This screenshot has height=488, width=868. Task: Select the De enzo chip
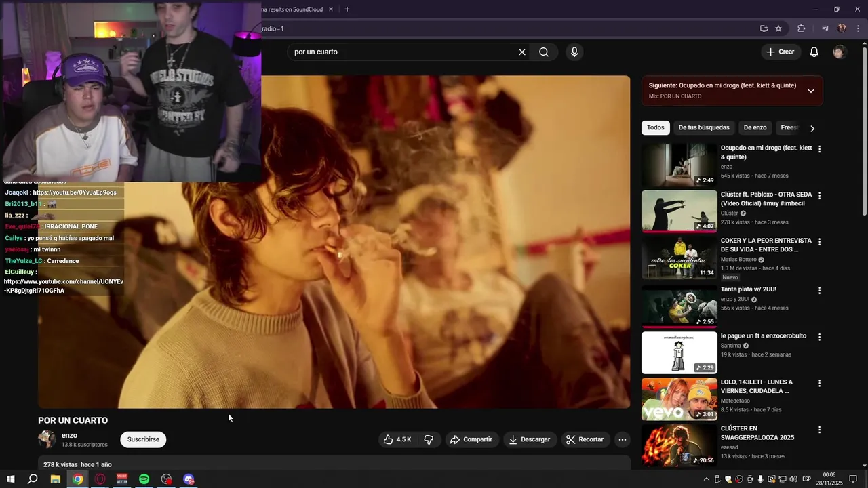click(755, 127)
